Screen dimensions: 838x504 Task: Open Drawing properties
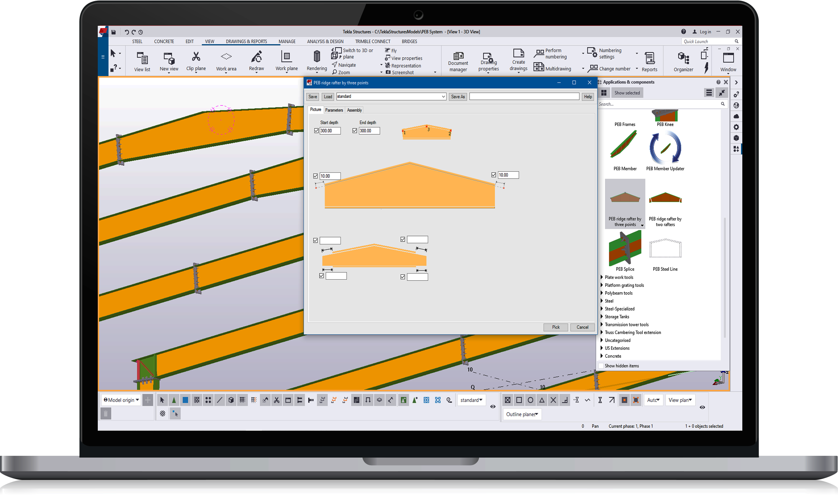[x=488, y=61]
